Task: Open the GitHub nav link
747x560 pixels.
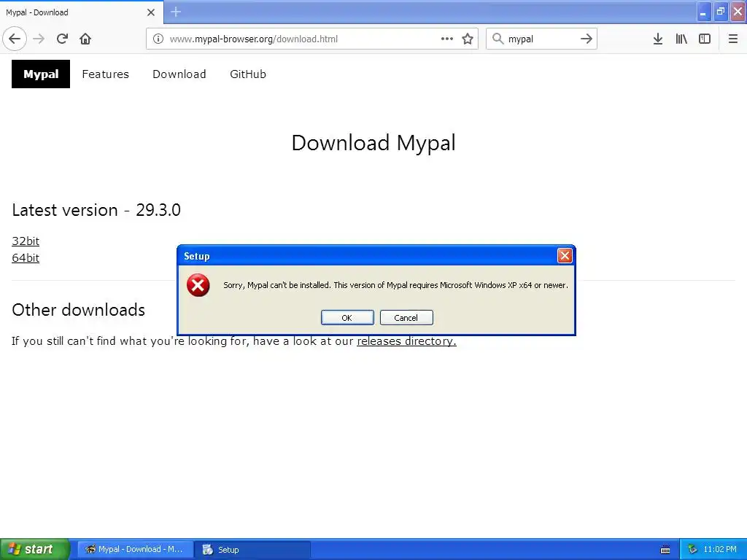Action: coord(248,74)
